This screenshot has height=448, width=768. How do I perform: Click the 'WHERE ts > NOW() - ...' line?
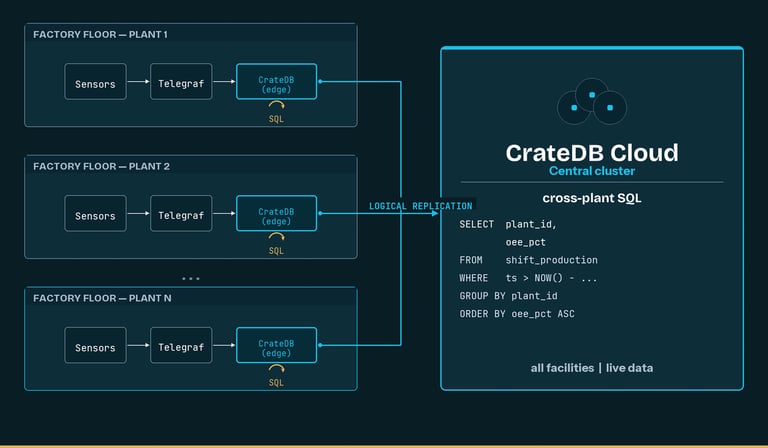528,278
